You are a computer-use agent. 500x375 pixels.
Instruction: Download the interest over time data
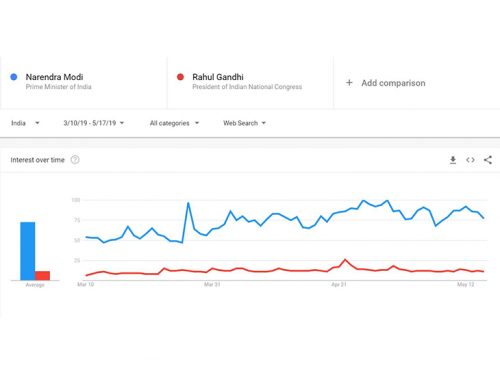(x=453, y=160)
